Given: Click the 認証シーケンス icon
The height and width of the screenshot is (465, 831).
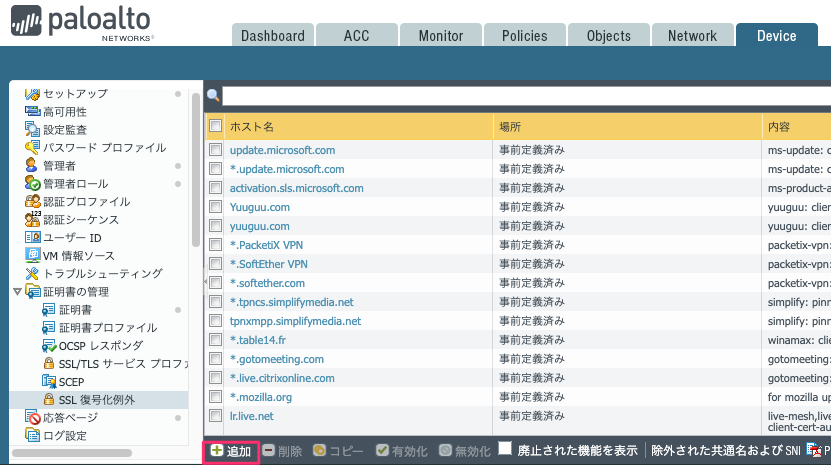Looking at the screenshot, I should [32, 218].
